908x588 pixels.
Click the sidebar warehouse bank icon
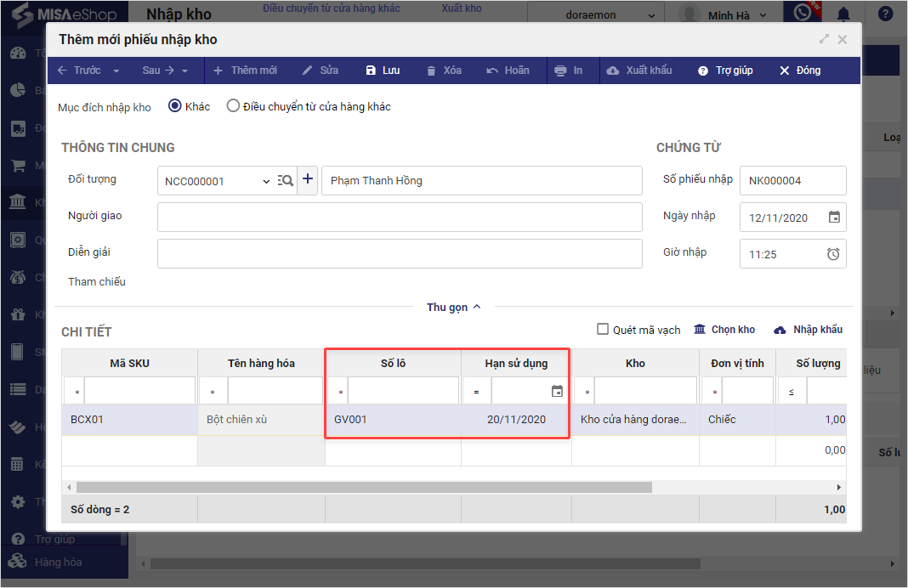coord(18,202)
